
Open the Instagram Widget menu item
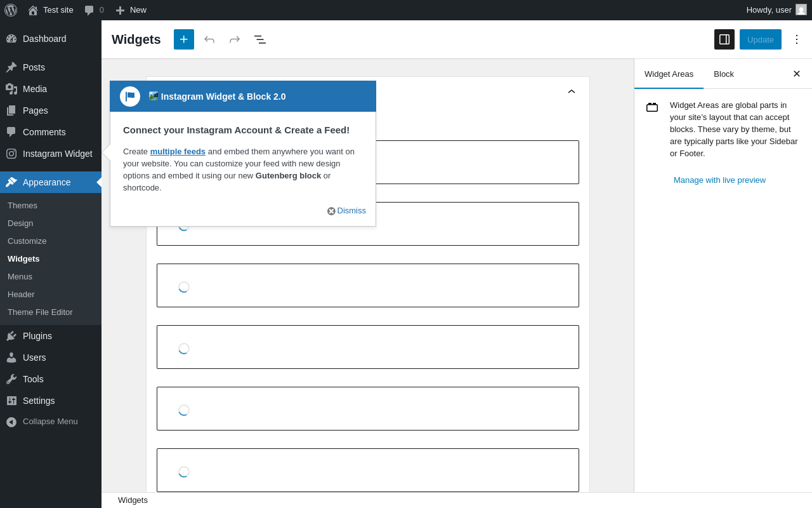(x=51, y=154)
